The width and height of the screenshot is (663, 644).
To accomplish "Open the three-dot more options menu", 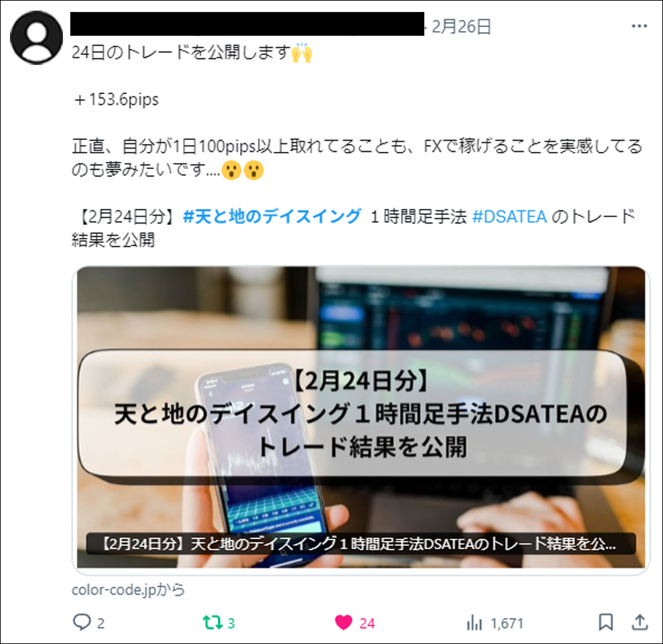I will 639,27.
